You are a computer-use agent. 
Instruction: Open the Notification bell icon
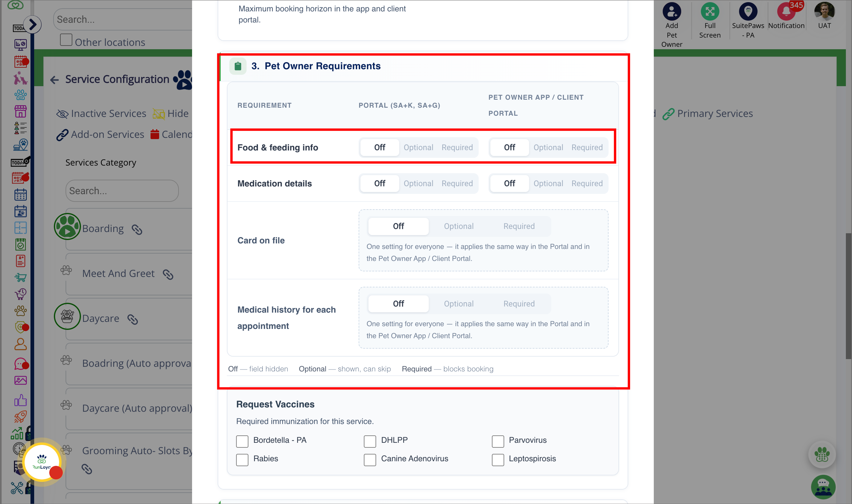click(x=786, y=11)
